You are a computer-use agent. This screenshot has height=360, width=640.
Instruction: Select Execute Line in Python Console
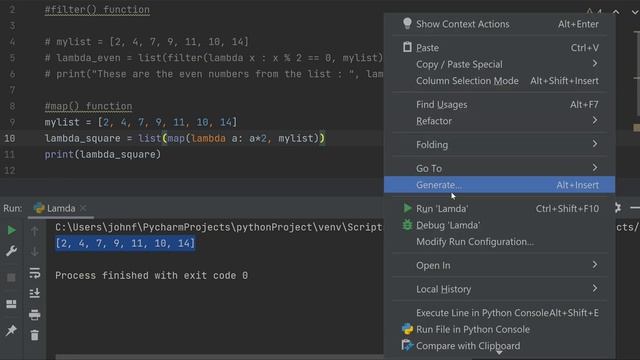pos(500,313)
